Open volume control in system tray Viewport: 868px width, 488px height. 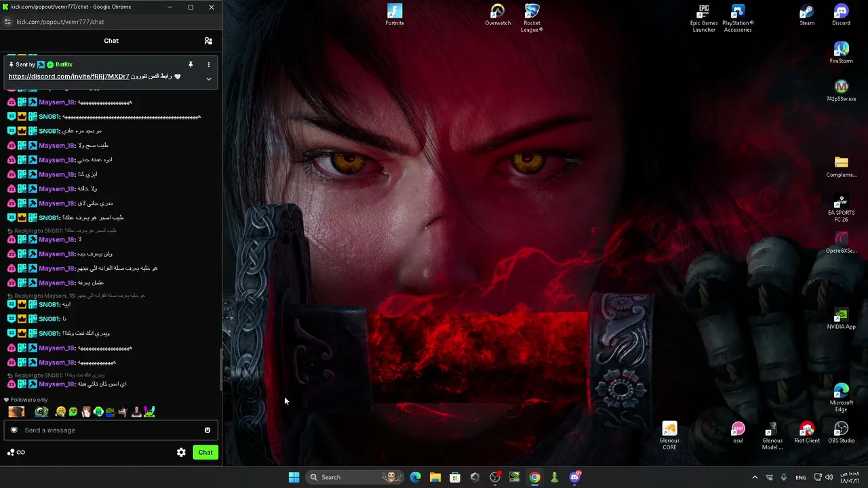[x=829, y=477]
